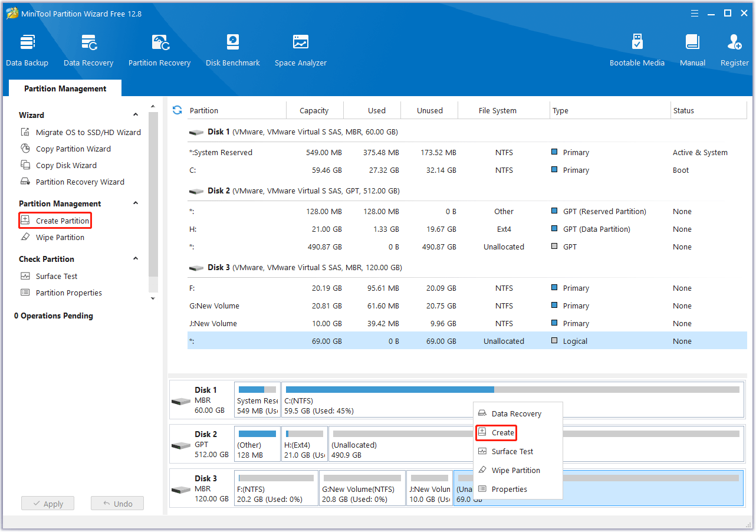Screen dimensions: 756x532
Task: Click the G:New Volume(NTFS) block
Action: tap(363, 488)
